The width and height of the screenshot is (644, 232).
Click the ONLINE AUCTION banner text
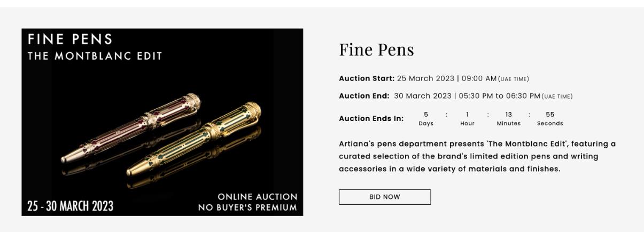coord(257,197)
